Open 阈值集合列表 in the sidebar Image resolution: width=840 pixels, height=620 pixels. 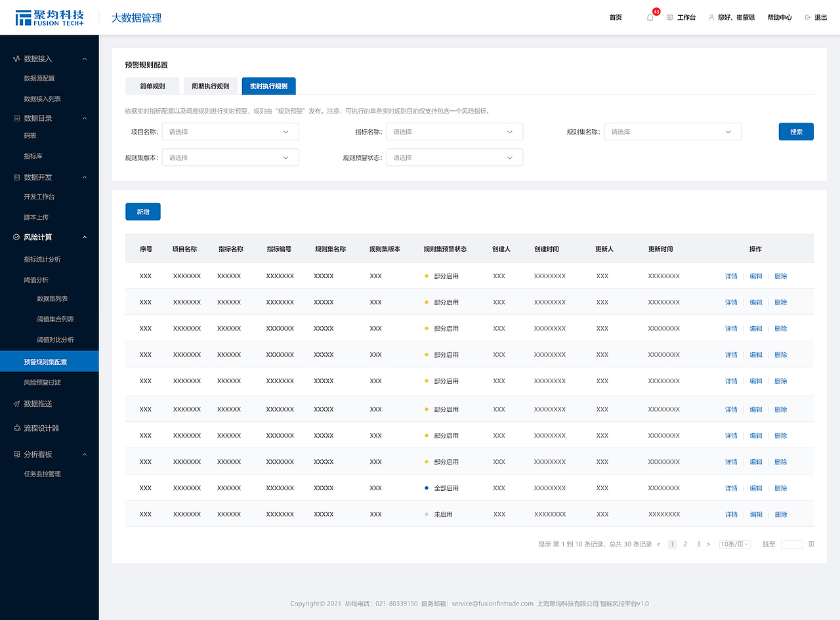pyautogui.click(x=56, y=320)
